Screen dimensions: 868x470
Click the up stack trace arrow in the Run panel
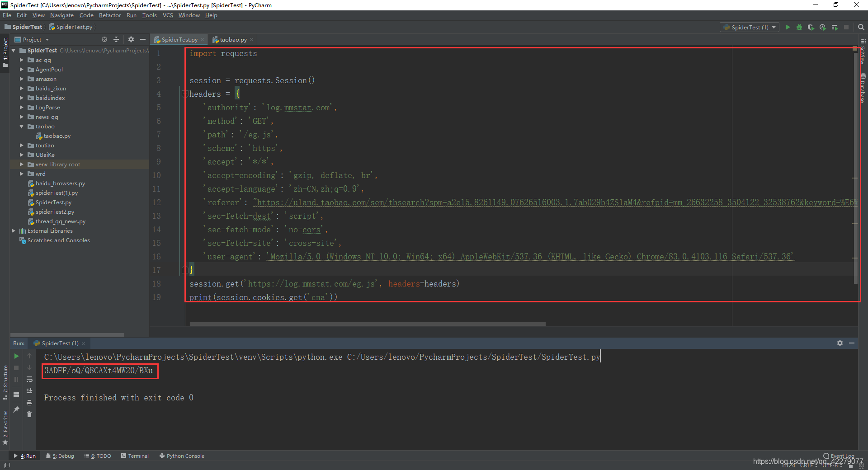(x=29, y=356)
